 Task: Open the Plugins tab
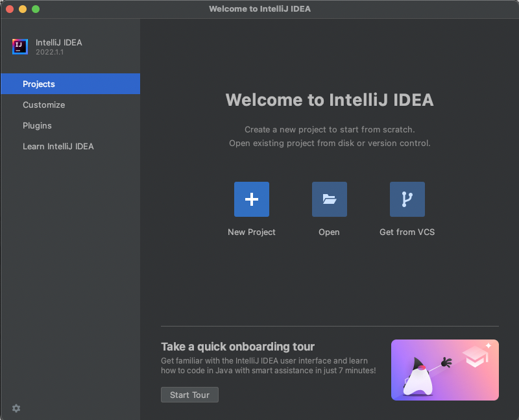[x=70, y=125]
